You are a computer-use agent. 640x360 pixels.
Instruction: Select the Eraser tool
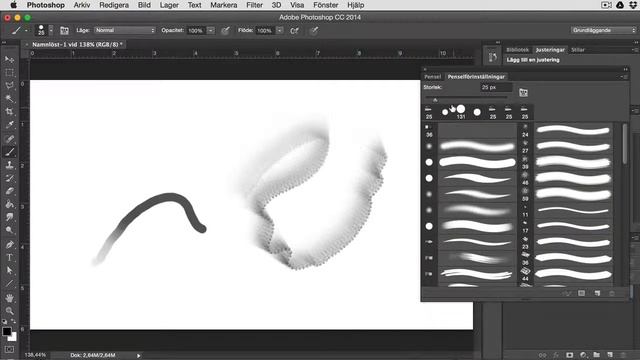coord(9,191)
